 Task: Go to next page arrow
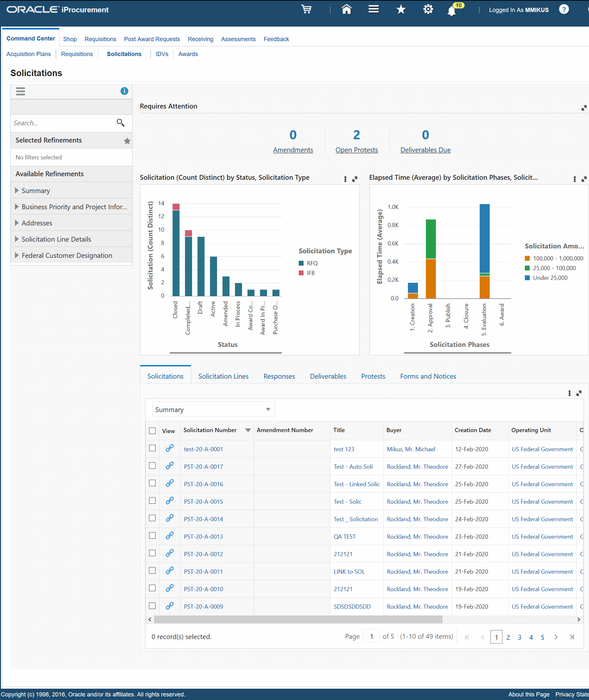556,637
